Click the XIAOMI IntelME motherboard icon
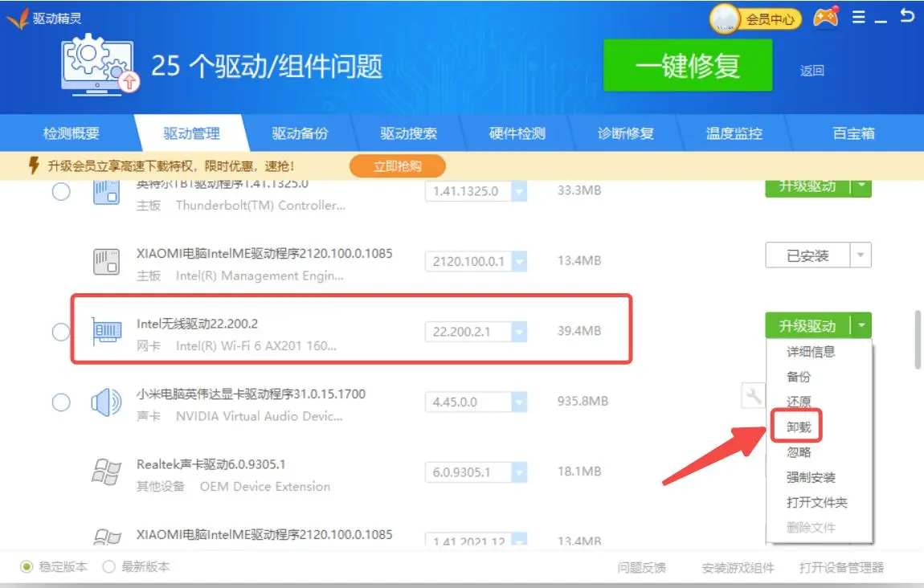Viewport: 924px width, 588px height. (x=107, y=261)
